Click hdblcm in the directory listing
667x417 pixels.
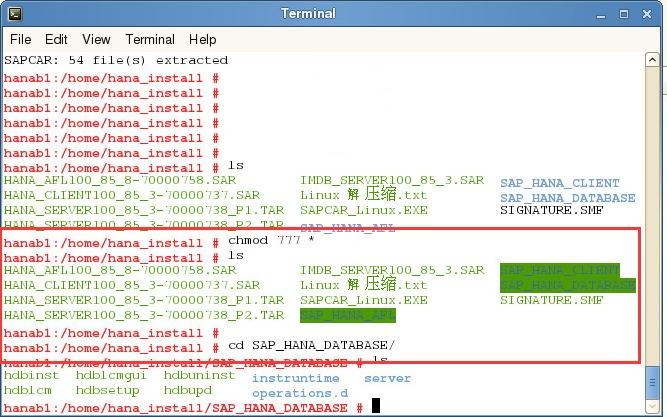pos(28,390)
